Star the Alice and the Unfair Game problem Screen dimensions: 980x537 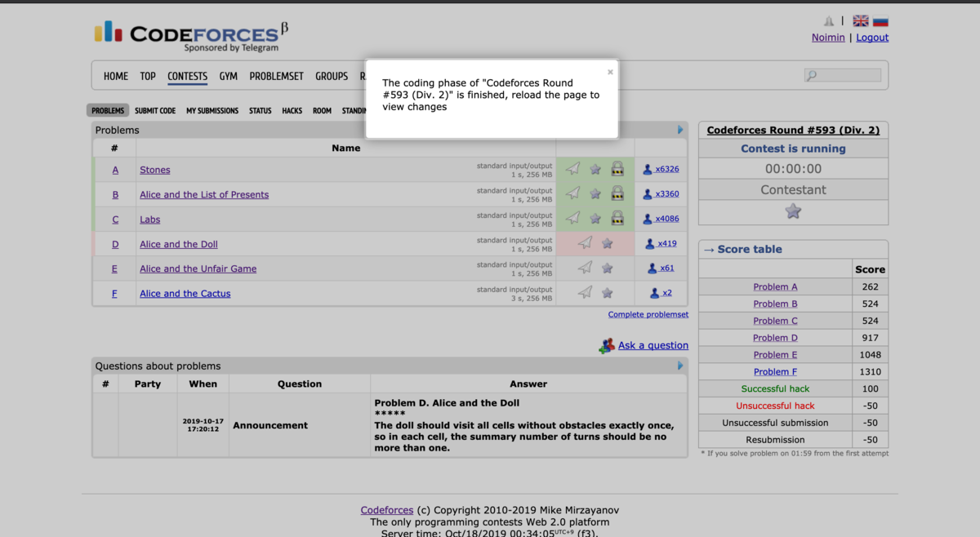(x=608, y=268)
